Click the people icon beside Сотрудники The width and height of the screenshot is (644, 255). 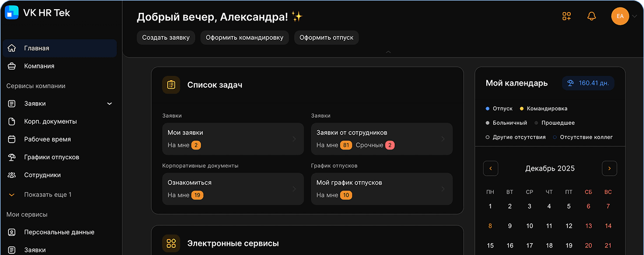point(12,175)
